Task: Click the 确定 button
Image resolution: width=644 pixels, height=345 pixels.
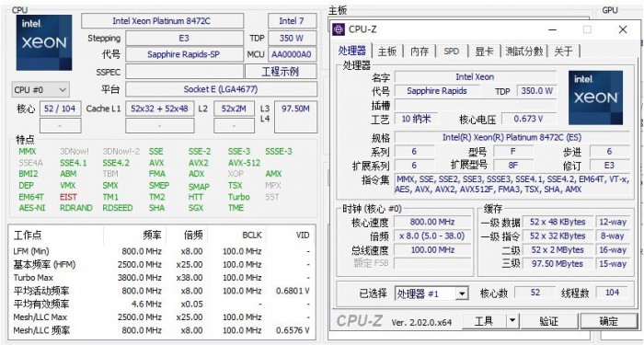Action: pos(609,321)
